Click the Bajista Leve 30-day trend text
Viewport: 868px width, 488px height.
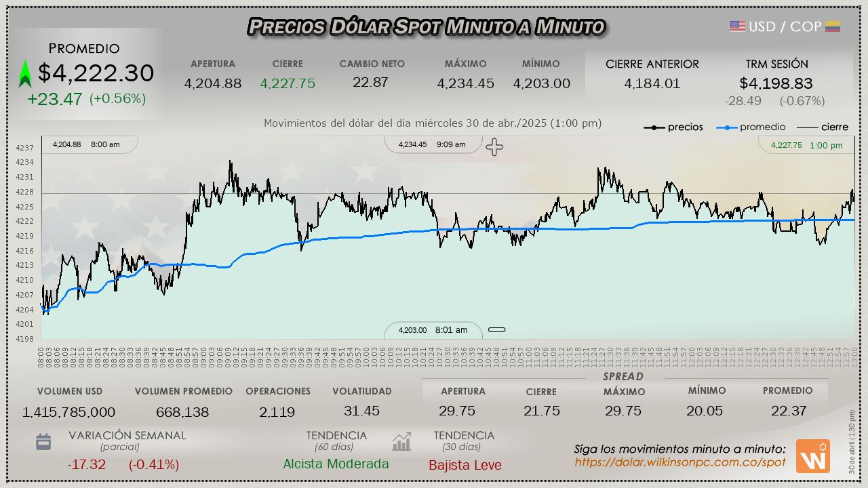[x=465, y=465]
